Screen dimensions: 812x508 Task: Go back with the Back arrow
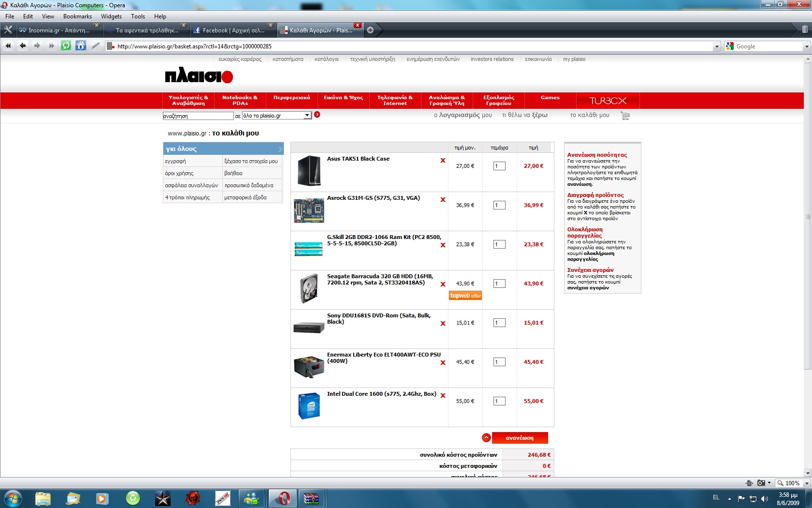point(23,46)
